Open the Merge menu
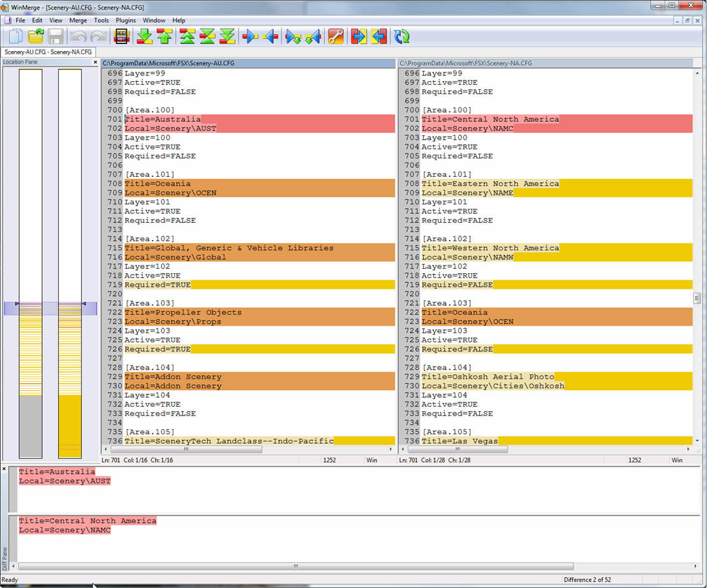This screenshot has height=588, width=707. (x=78, y=20)
